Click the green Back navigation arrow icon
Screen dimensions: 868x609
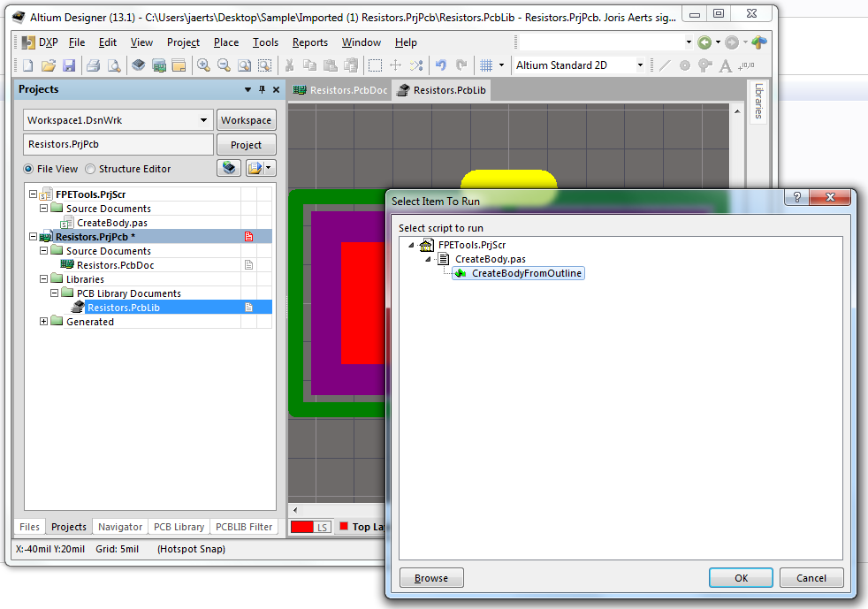click(704, 42)
